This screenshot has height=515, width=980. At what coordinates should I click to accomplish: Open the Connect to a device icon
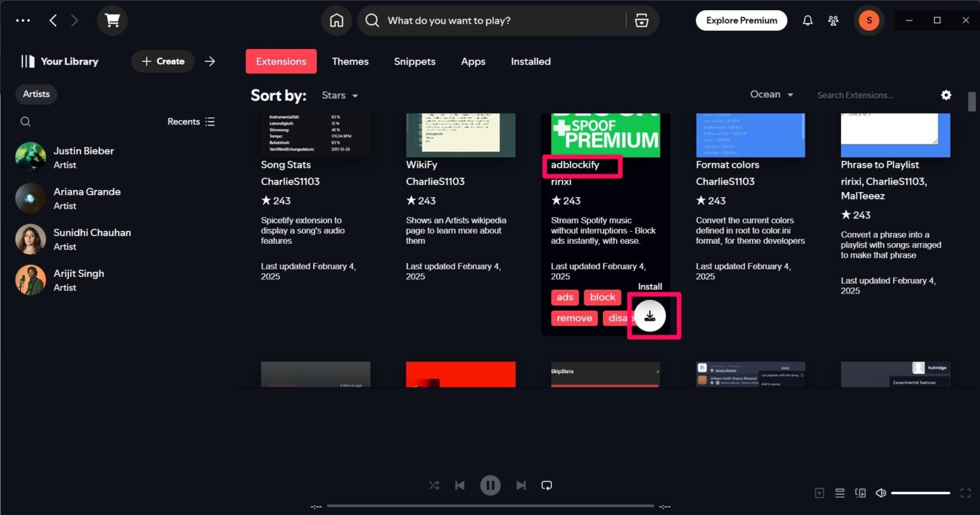coord(860,493)
